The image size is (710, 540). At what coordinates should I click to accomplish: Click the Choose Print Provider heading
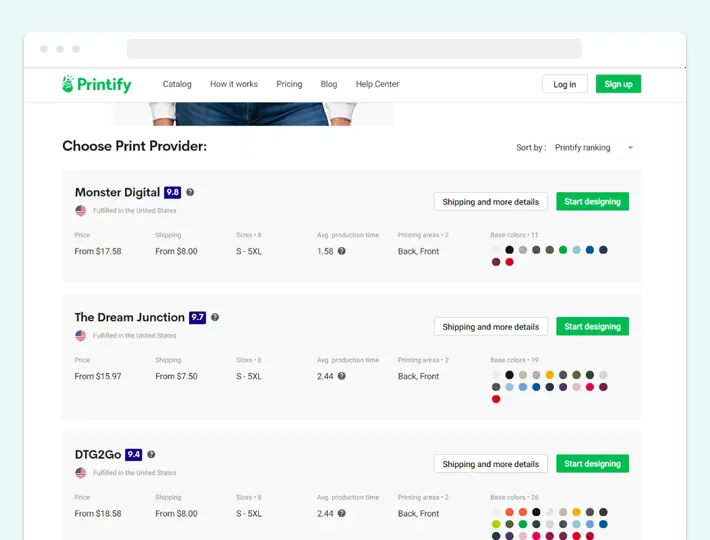coord(134,146)
